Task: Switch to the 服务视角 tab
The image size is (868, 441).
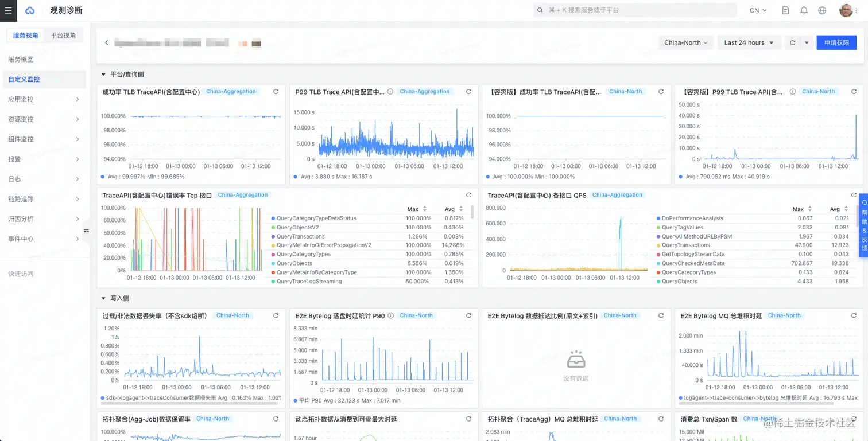Action: point(26,36)
